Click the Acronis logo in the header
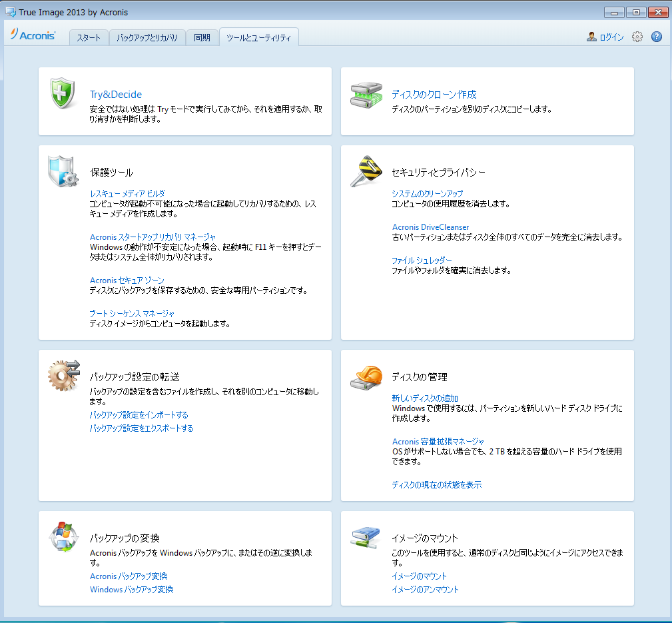This screenshot has height=623, width=672. [33, 35]
